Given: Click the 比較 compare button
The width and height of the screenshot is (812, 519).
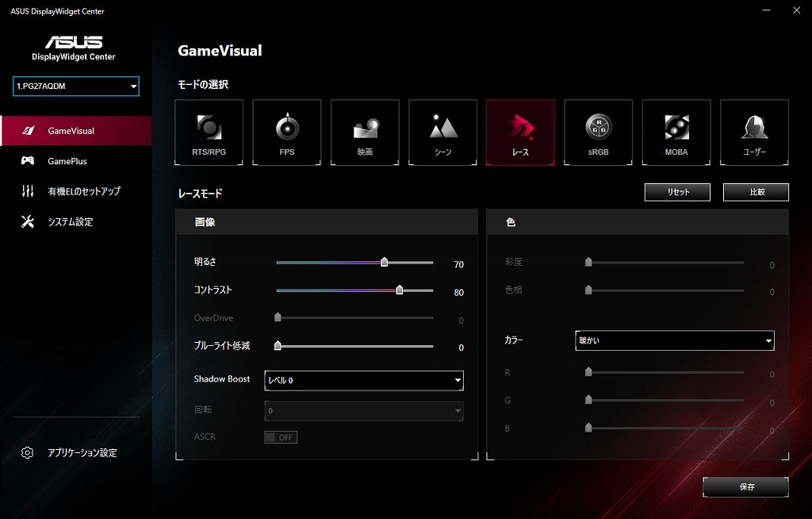Looking at the screenshot, I should click(x=756, y=192).
